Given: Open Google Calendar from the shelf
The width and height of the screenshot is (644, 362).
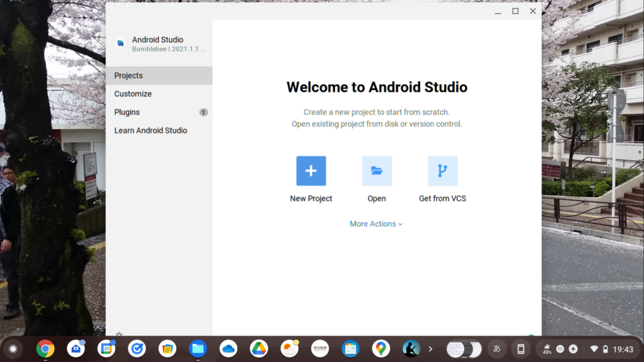Looking at the screenshot, I should pos(106,349).
